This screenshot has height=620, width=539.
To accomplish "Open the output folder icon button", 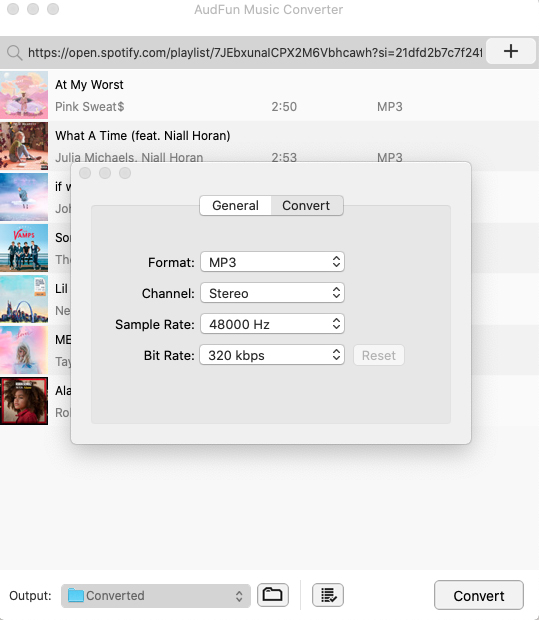I will (x=272, y=595).
